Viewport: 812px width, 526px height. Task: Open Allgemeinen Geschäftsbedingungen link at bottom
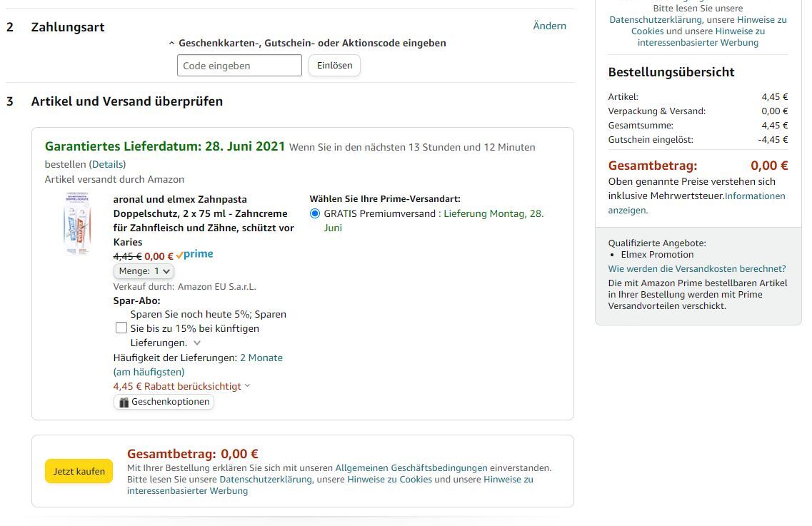tap(411, 468)
